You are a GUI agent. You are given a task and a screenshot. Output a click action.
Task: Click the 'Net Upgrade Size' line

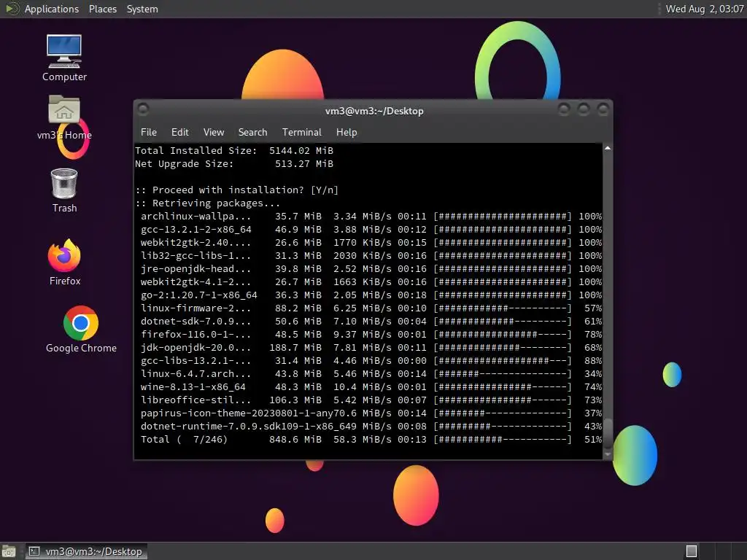click(x=234, y=164)
